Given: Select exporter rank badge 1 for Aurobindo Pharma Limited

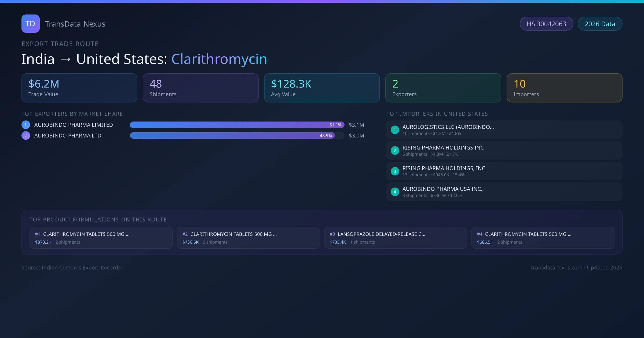Looking at the screenshot, I should coord(25,124).
